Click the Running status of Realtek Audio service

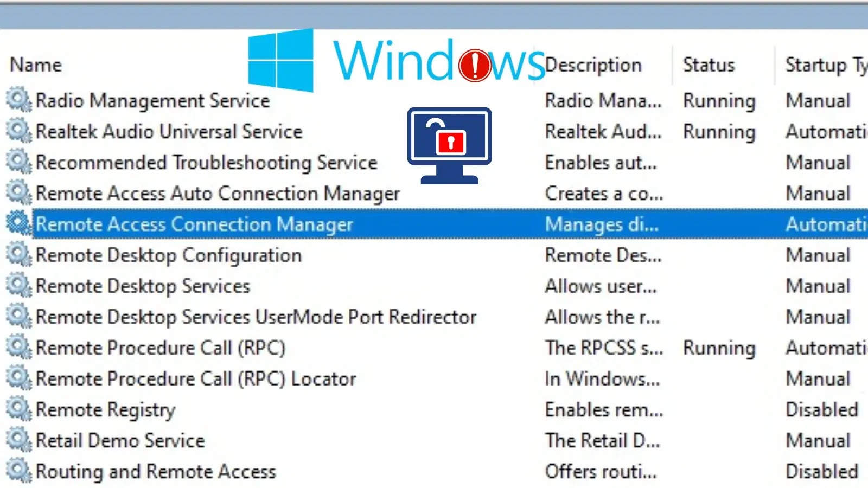click(719, 132)
